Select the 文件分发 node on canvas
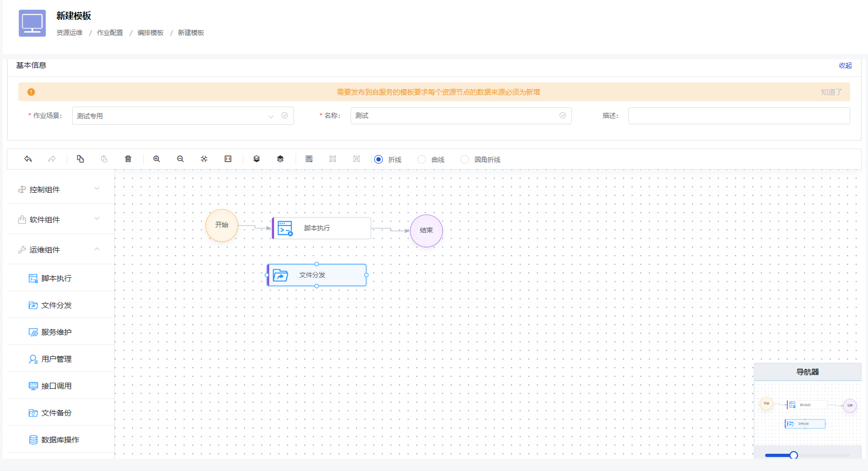 click(317, 275)
